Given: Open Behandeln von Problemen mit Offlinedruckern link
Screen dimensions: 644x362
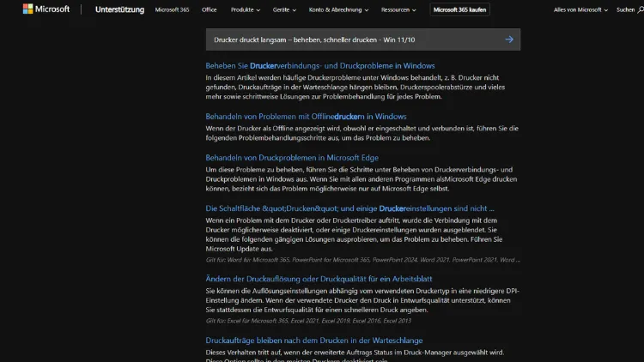Looking at the screenshot, I should (x=306, y=117).
